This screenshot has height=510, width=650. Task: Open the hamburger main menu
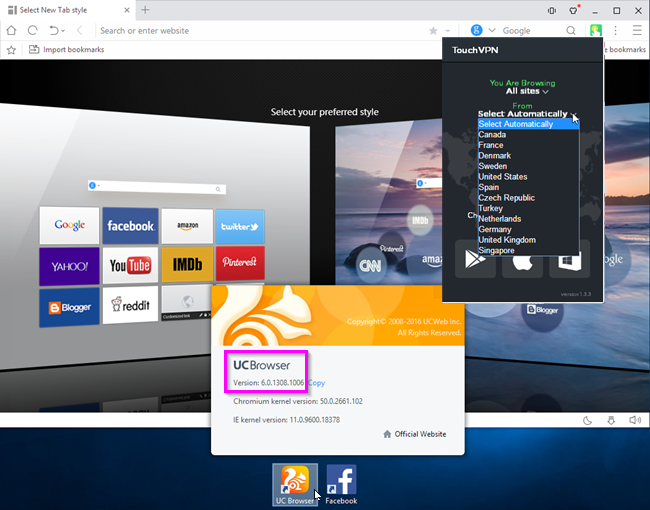pos(637,30)
